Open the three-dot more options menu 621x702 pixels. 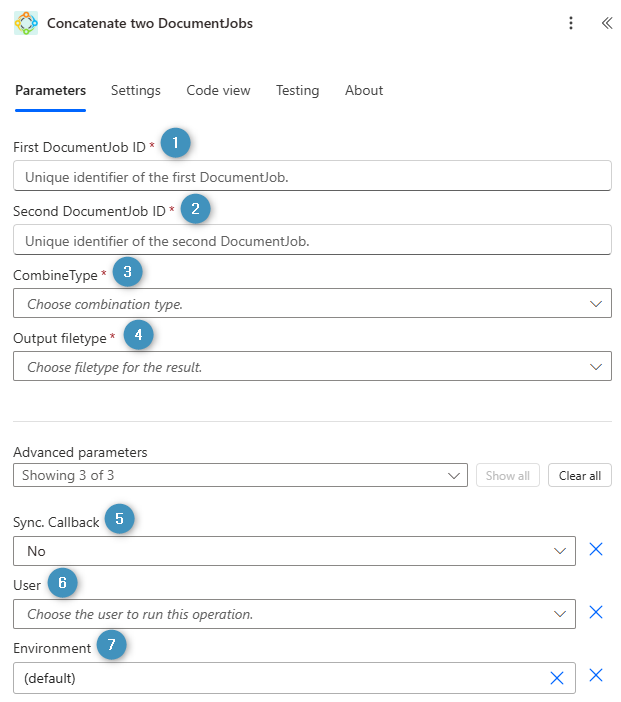[x=571, y=24]
